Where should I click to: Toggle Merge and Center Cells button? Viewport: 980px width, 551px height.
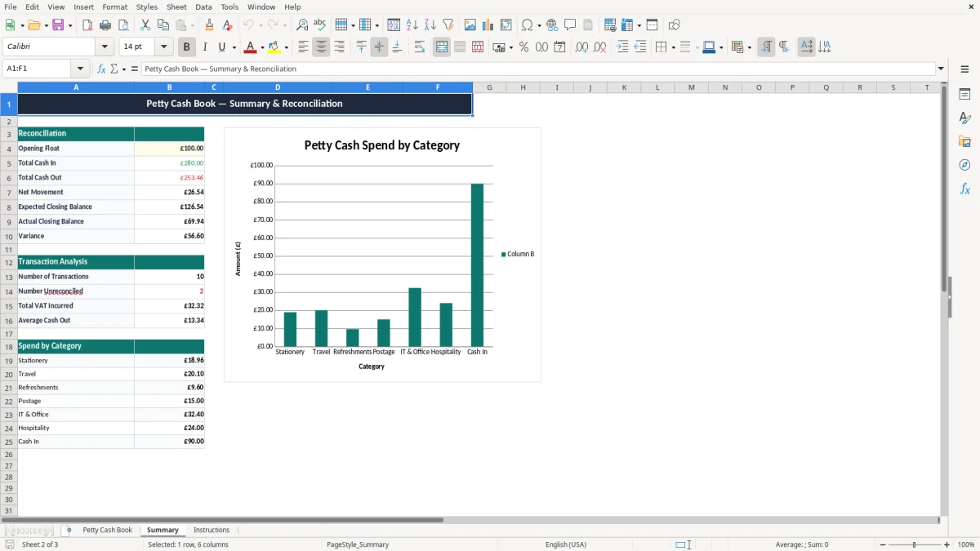point(442,47)
